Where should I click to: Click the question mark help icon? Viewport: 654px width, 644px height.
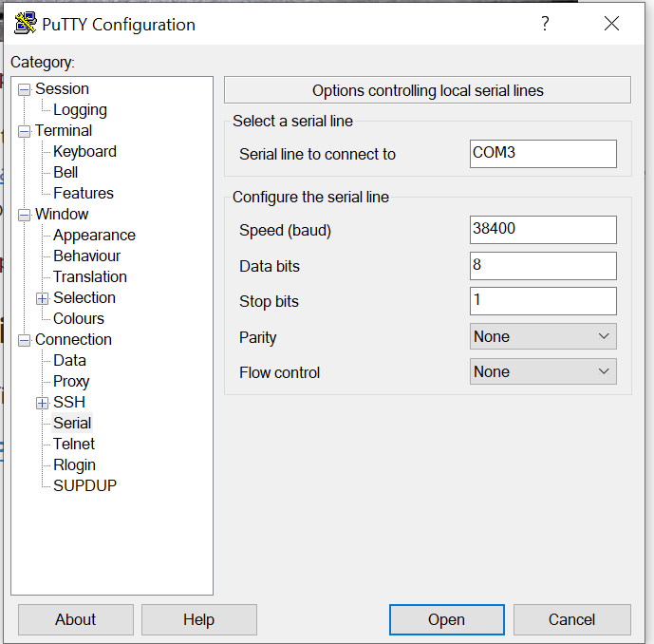(545, 24)
